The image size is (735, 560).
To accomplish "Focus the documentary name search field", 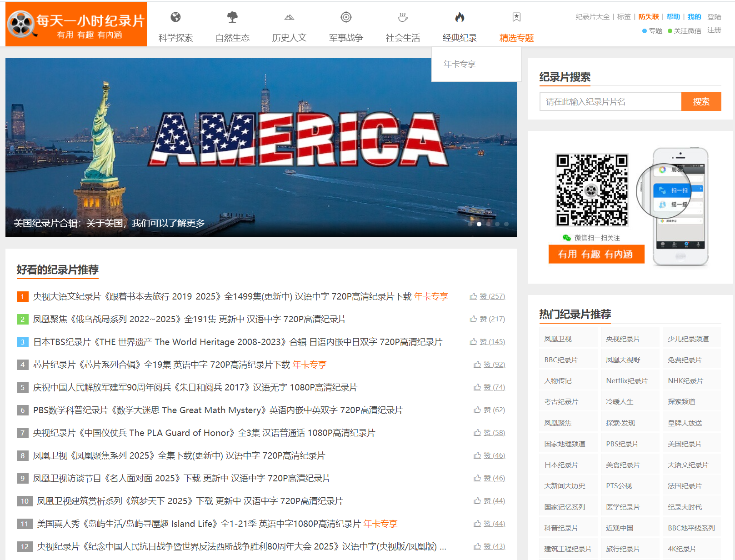I will 610,101.
